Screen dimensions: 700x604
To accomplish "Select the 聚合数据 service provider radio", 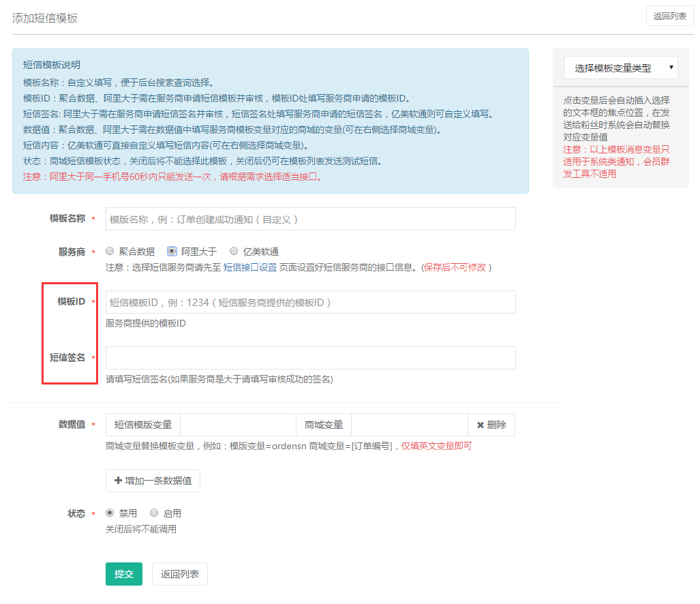I will click(110, 252).
